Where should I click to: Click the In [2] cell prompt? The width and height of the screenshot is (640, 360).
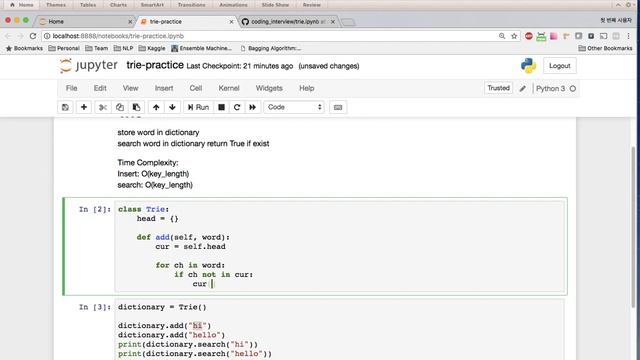tap(95, 209)
